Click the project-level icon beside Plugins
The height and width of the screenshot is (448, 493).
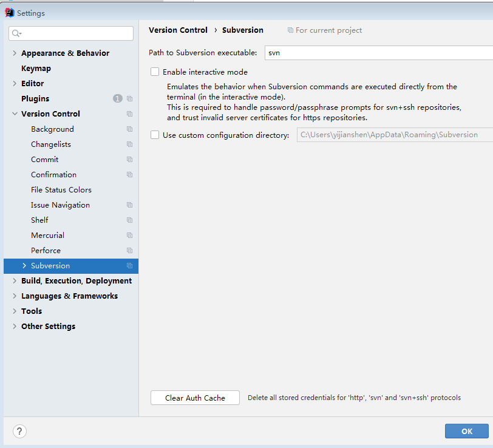(129, 99)
